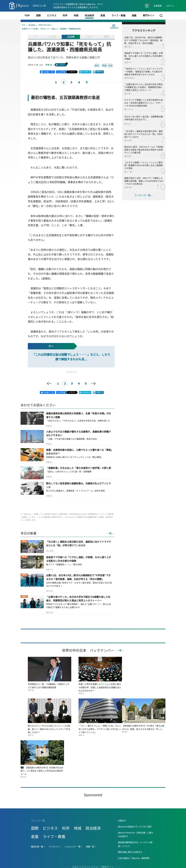Open the 産業 navigation menu item
This screenshot has height=868, width=186.
coord(103,15)
